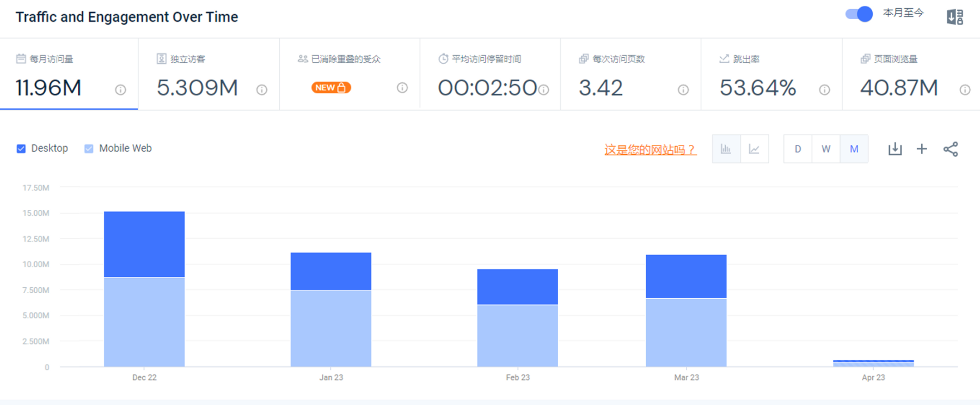Click the Traffic and Engagement Over Time title
This screenshot has height=405, width=980.
coord(127,17)
